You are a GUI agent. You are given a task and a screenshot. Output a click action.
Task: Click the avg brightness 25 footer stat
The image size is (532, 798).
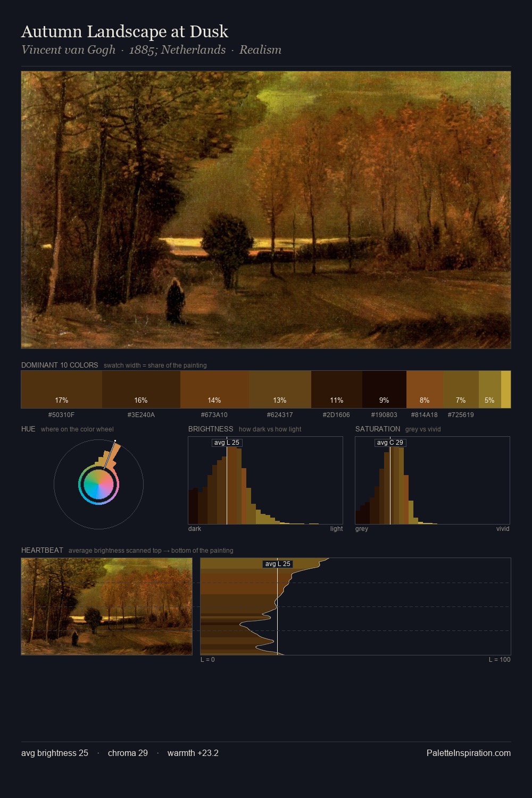pyautogui.click(x=55, y=753)
